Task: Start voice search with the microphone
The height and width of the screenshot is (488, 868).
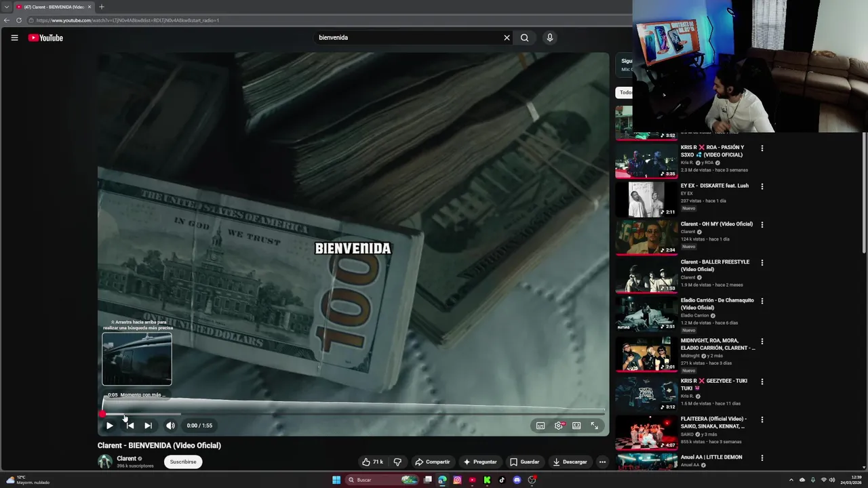Action: coord(550,38)
